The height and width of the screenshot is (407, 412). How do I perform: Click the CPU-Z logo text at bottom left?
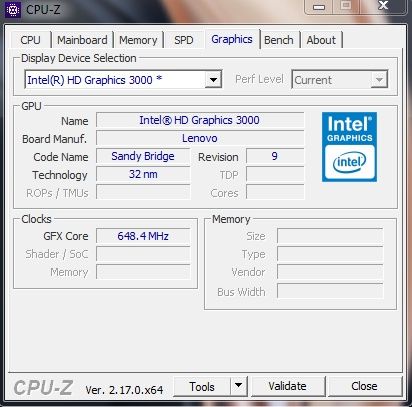[43, 388]
